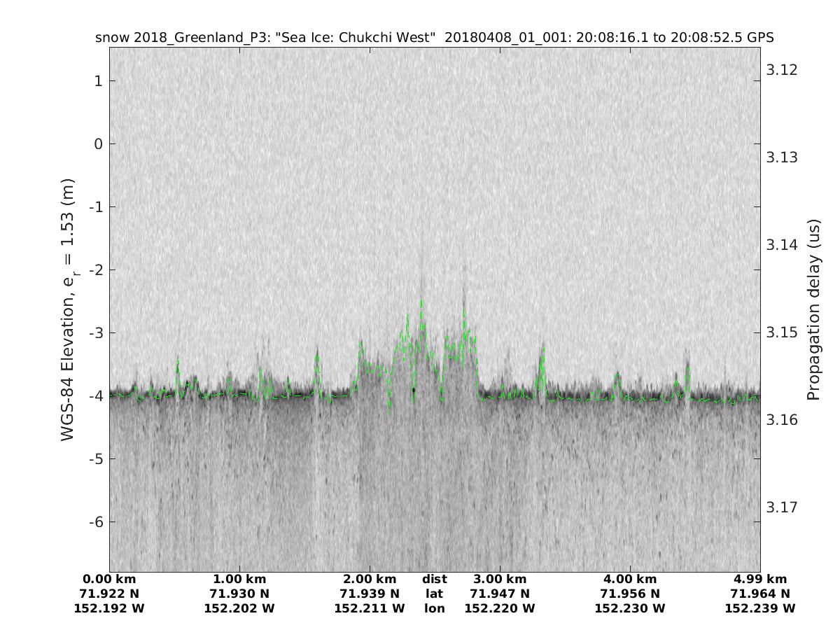This screenshot has height=630, width=840.
Task: Select the 1.00 km distance tick label
Action: (239, 580)
